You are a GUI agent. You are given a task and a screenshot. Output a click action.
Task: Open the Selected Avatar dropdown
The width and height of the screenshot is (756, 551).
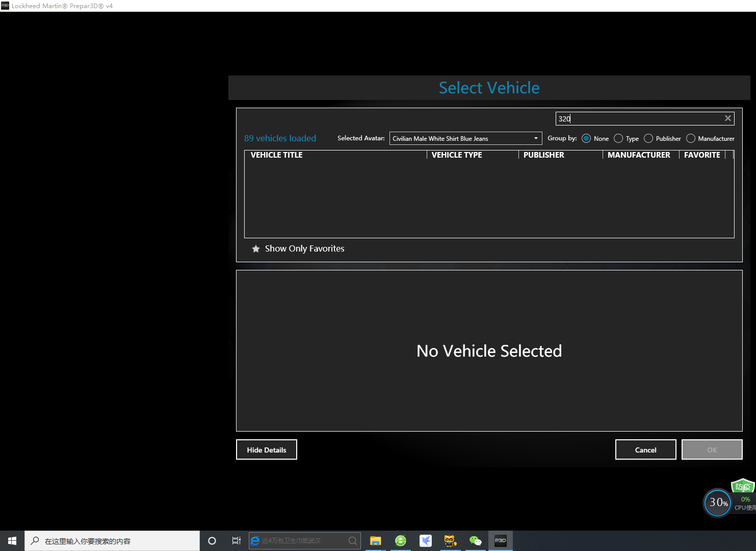(465, 138)
